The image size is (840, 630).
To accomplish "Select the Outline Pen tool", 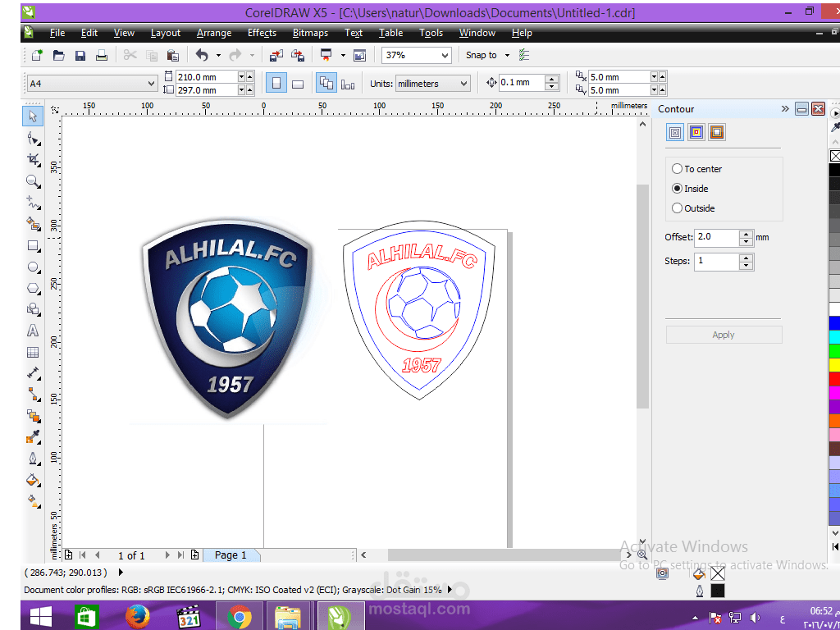I will (33, 459).
